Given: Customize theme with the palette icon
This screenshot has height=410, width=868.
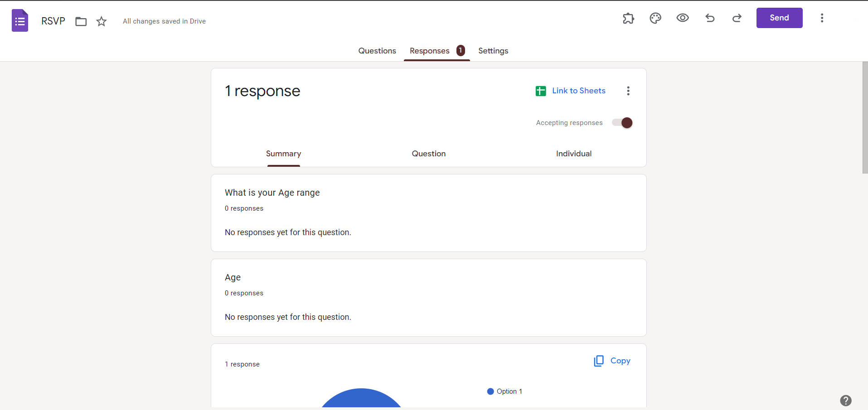Looking at the screenshot, I should pos(655,18).
